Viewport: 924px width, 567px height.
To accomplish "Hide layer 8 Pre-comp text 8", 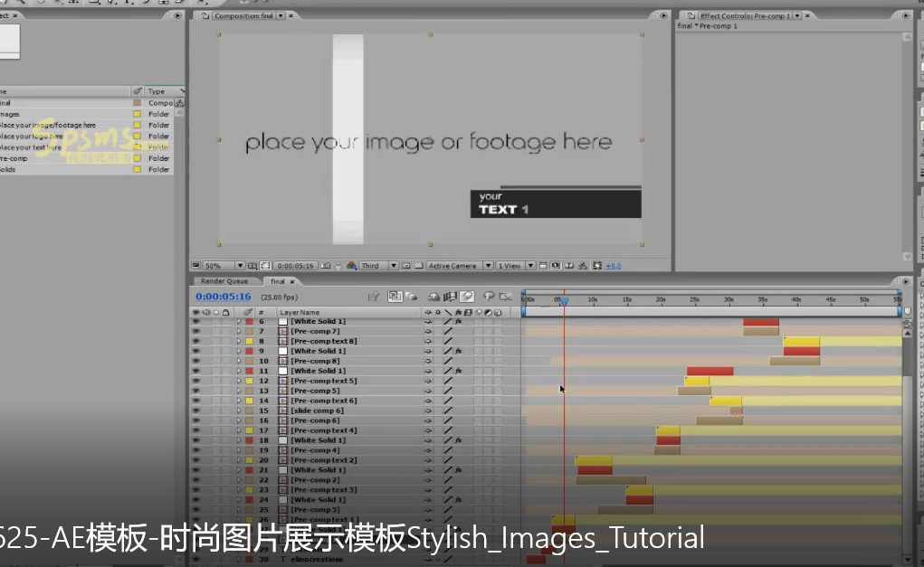I will pyautogui.click(x=195, y=341).
